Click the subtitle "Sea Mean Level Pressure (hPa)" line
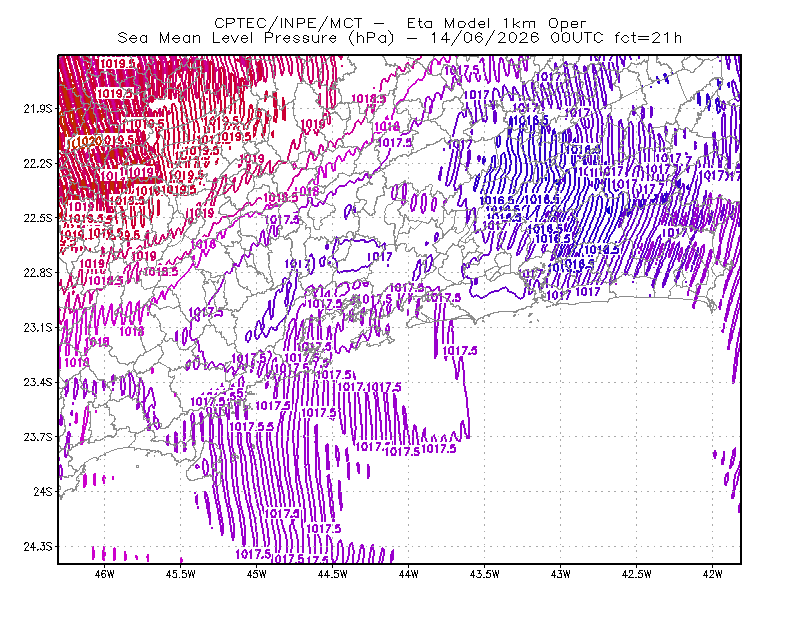This screenshot has width=800, height=618. [x=400, y=38]
